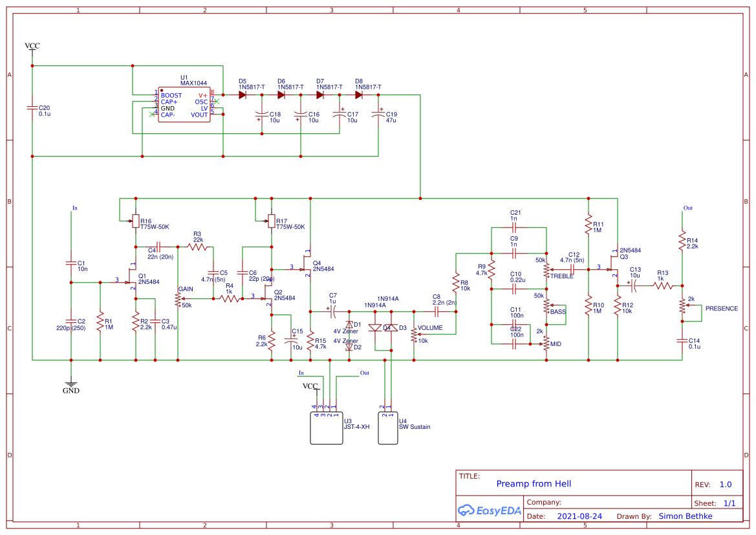Click the EasyEDA logo in title block
Screen dimensions: 756x535
[x=490, y=510]
